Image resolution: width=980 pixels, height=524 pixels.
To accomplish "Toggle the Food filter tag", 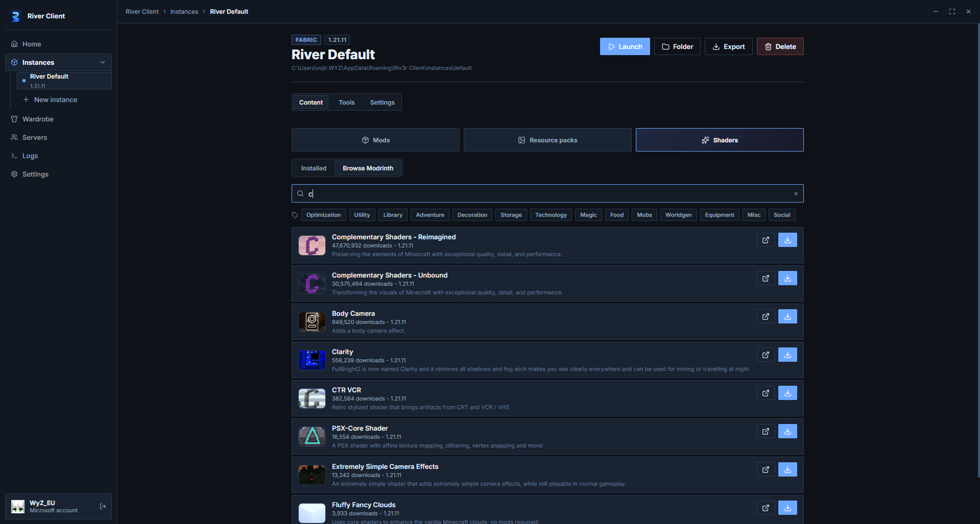I will [x=617, y=215].
